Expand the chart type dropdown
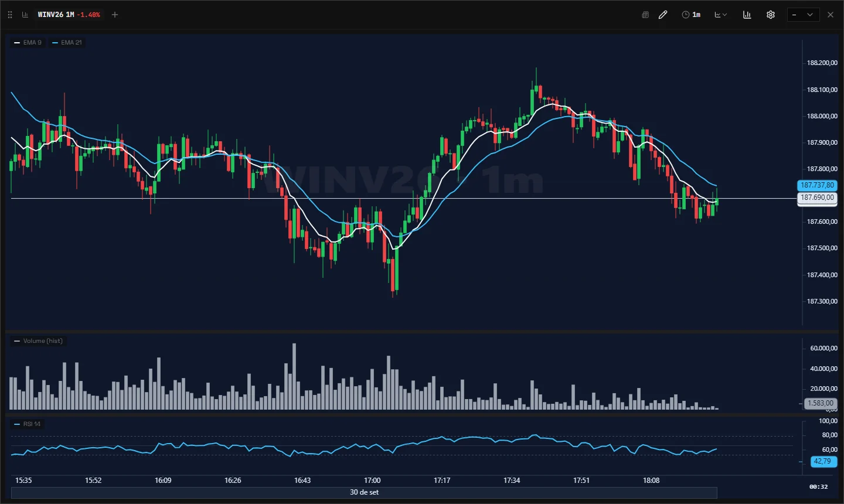This screenshot has height=504, width=844. 721,15
